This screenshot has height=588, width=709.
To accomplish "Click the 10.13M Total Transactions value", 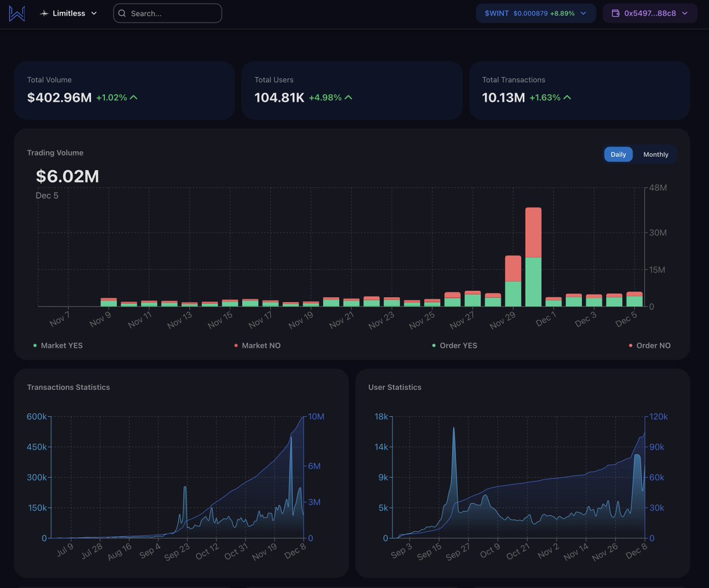I will pyautogui.click(x=503, y=98).
